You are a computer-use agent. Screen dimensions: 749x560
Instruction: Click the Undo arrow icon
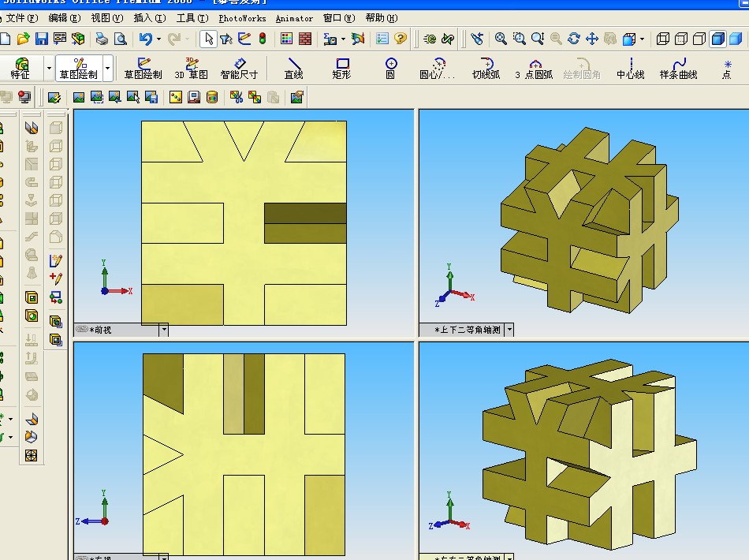145,39
